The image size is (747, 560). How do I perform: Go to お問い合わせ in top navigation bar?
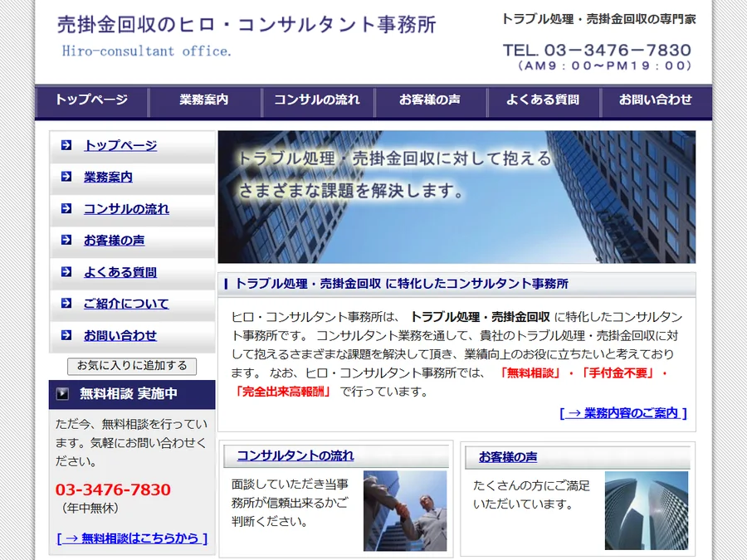coord(656,101)
